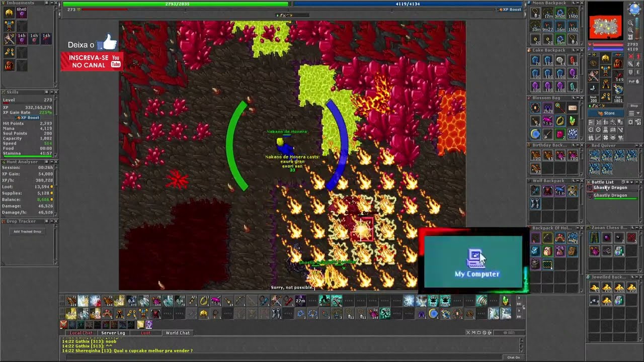Click chat message from Shereqinha
This screenshot has height=362, width=644.
pyautogui.click(x=127, y=350)
